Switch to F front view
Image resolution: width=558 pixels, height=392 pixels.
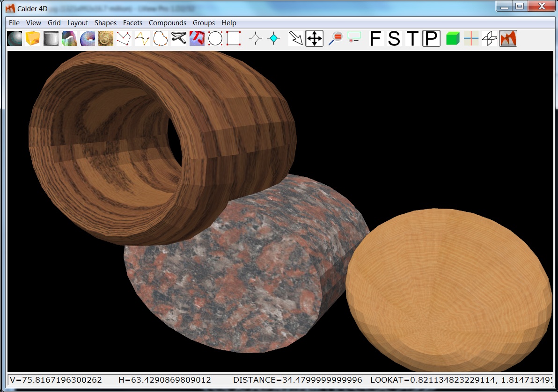click(375, 38)
